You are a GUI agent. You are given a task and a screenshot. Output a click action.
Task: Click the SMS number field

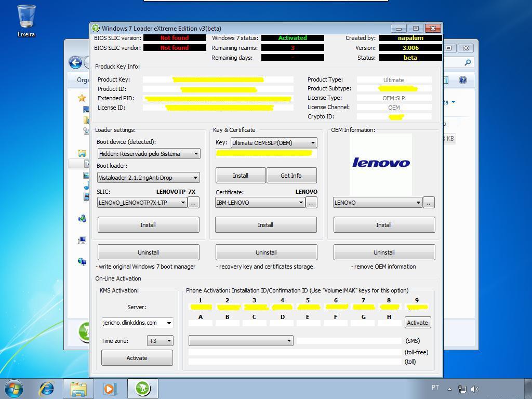point(349,341)
